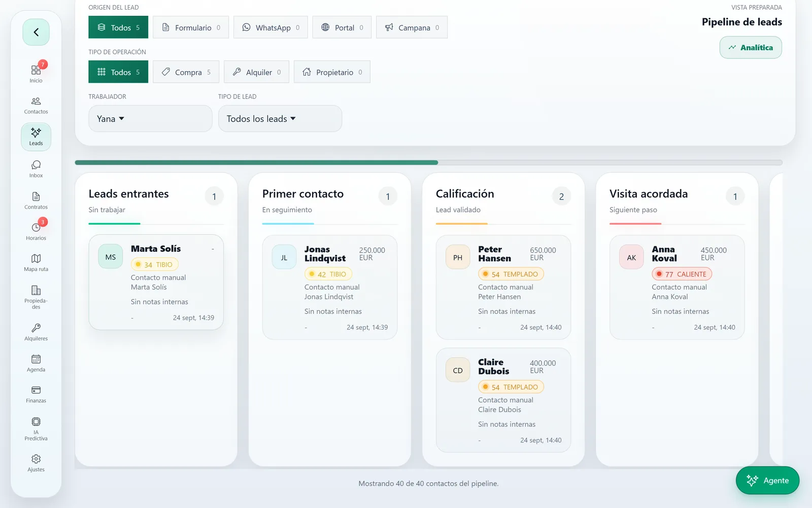812x508 pixels.
Task: Filter lead origin by Campana
Action: [x=412, y=27]
